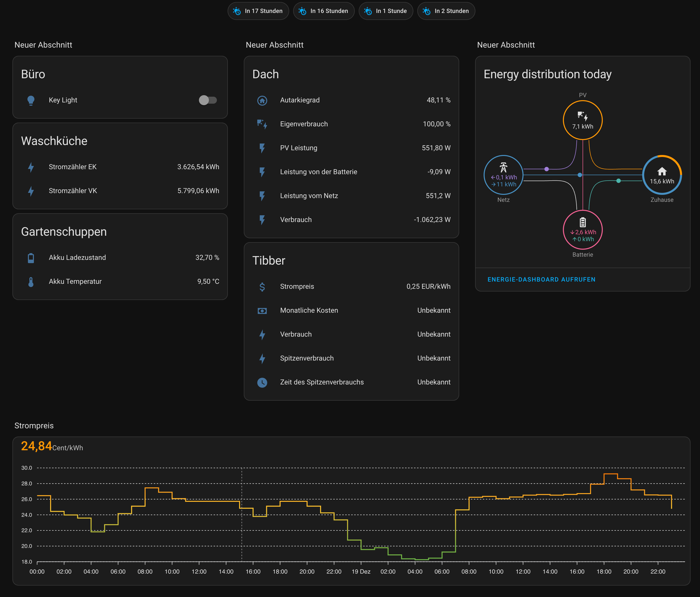Click the Batterie circle in energy distribution
The image size is (700, 597).
(x=583, y=230)
